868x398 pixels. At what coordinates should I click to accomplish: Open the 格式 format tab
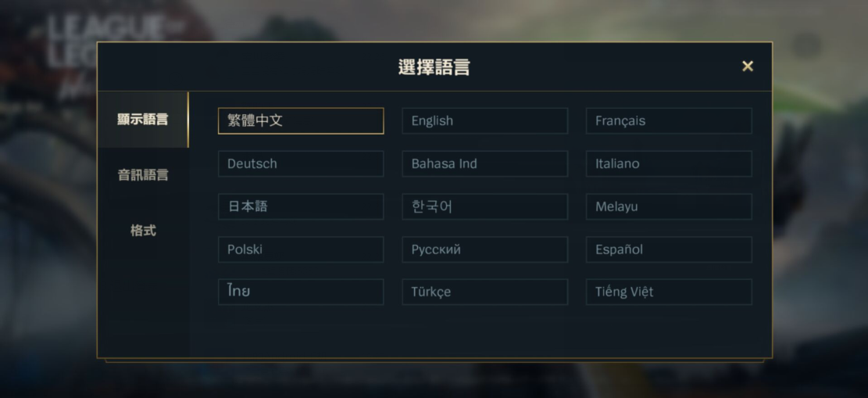[143, 231]
